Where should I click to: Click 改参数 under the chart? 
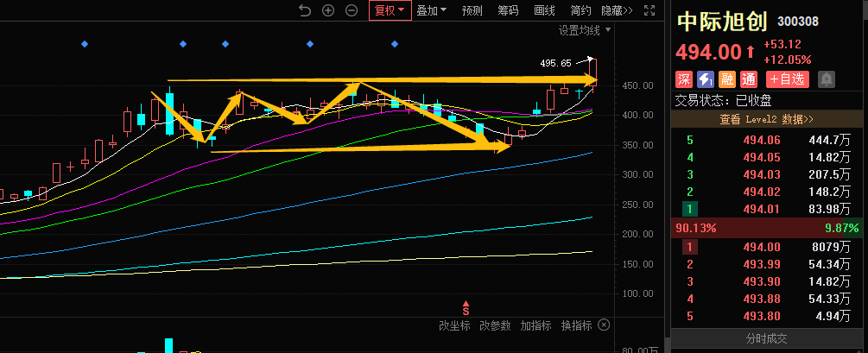(x=495, y=325)
